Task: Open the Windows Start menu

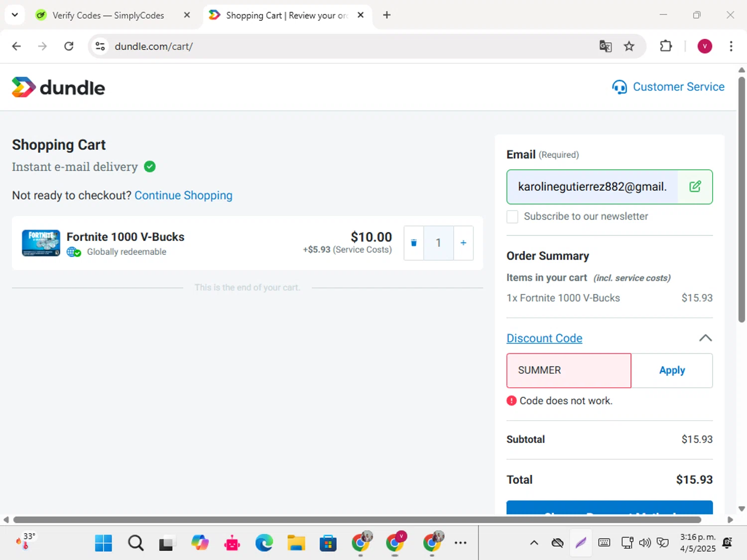Action: coord(104,543)
